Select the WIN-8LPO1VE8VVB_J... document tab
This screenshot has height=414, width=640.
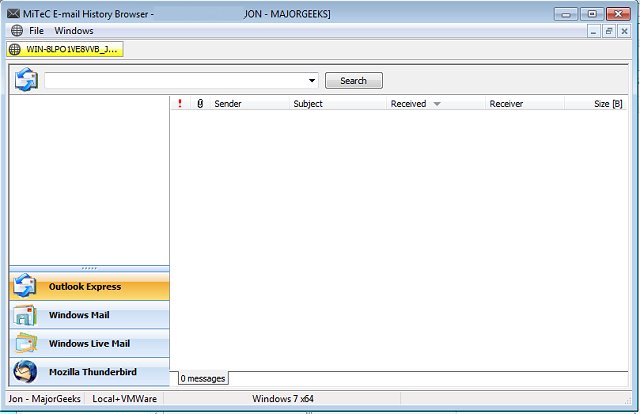pyautogui.click(x=65, y=49)
